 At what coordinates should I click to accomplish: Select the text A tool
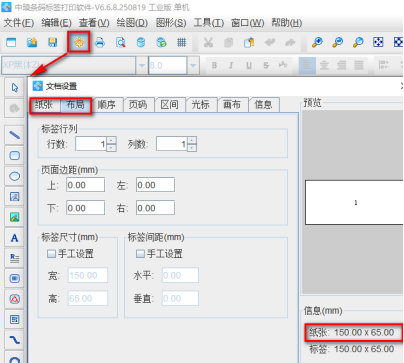(x=14, y=238)
